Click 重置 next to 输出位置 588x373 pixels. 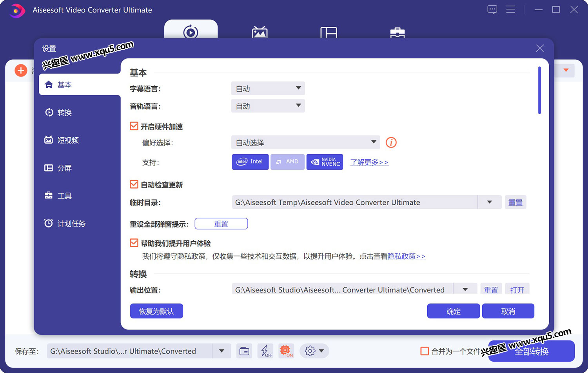point(491,289)
